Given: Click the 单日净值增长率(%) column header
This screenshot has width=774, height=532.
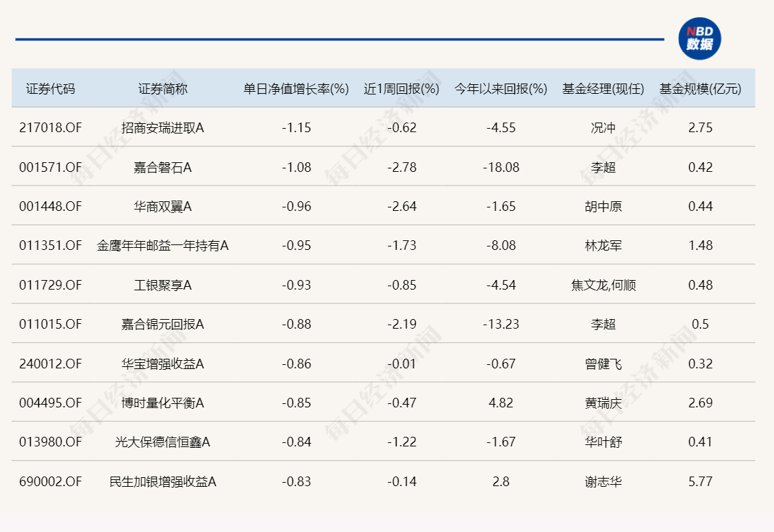Looking at the screenshot, I should pyautogui.click(x=296, y=89).
